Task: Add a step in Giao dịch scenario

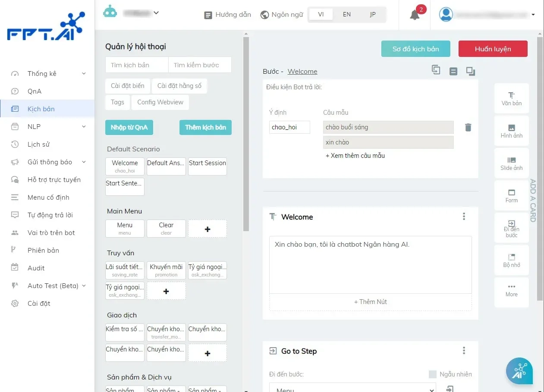Action: (x=208, y=353)
